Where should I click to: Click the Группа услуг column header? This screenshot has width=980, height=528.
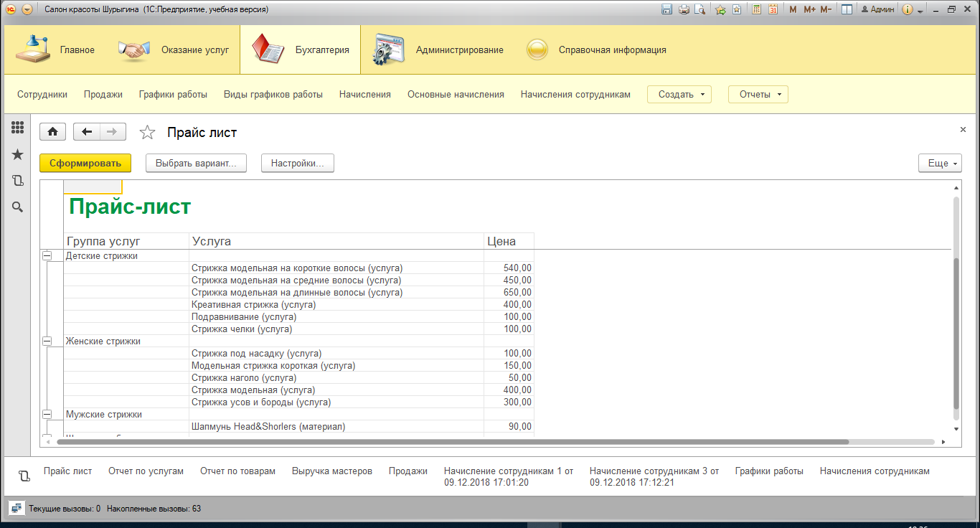point(126,241)
